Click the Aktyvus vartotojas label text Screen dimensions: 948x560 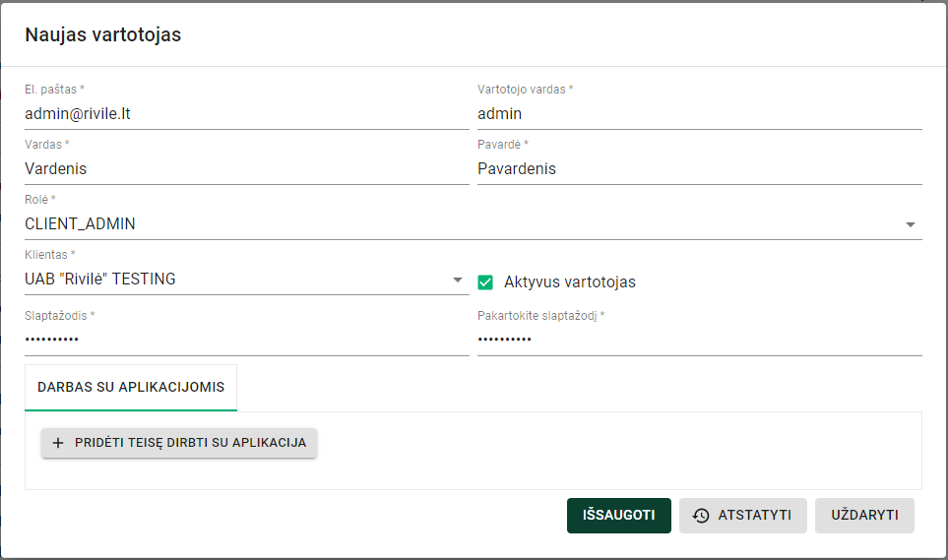point(569,281)
